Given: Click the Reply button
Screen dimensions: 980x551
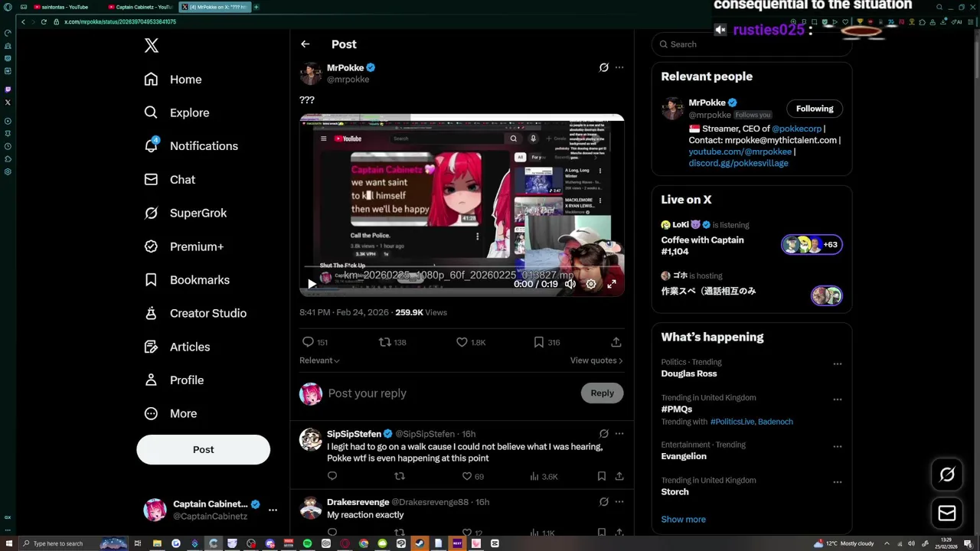Looking at the screenshot, I should coord(603,393).
